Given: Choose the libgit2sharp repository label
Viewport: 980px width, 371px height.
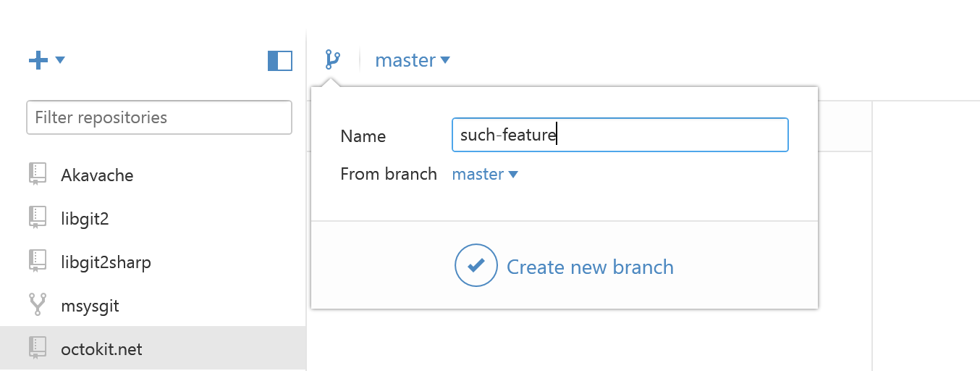Looking at the screenshot, I should point(106,262).
